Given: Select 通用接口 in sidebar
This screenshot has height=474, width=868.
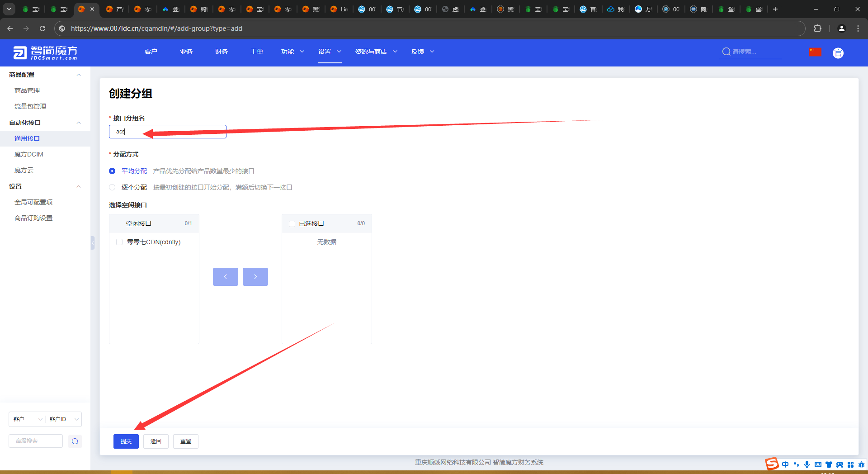Looking at the screenshot, I should point(27,138).
